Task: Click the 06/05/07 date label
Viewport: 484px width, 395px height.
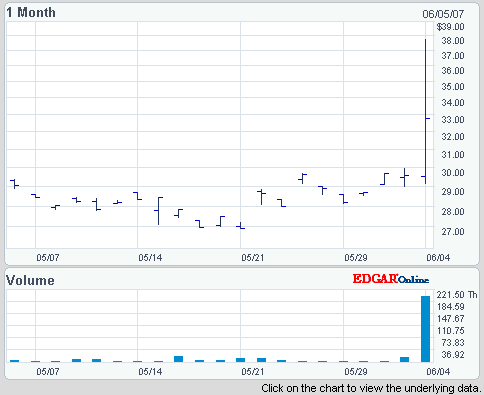Action: (443, 14)
